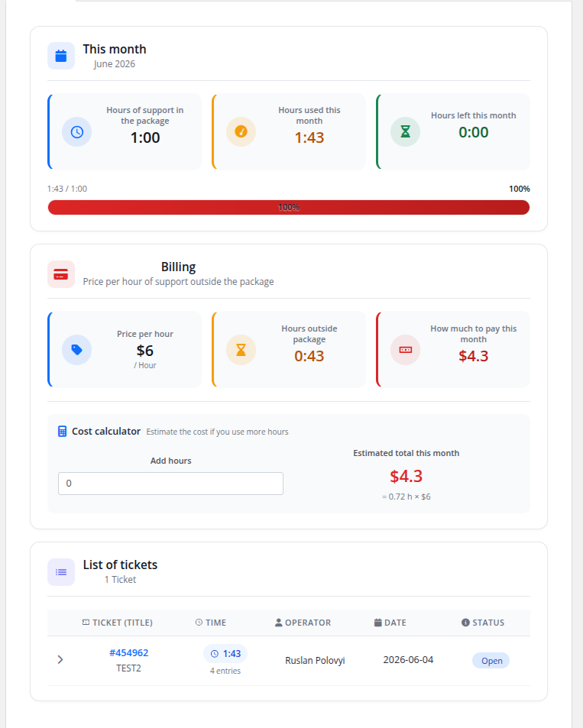Click the red 100% usage progress bar

point(289,208)
